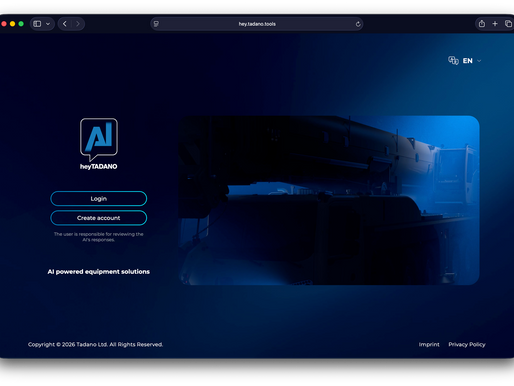514x386 pixels.
Task: Minimize the window using yellow button
Action: 12,24
